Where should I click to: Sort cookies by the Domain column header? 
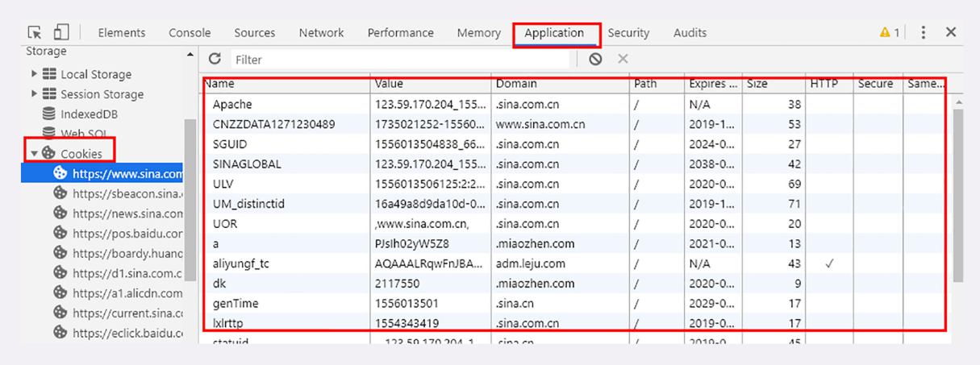pyautogui.click(x=561, y=84)
